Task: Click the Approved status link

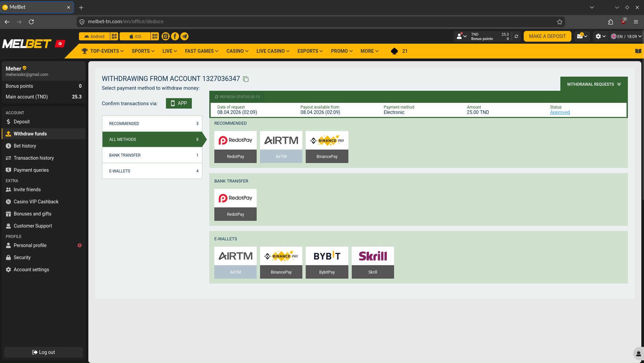Action: pos(560,112)
